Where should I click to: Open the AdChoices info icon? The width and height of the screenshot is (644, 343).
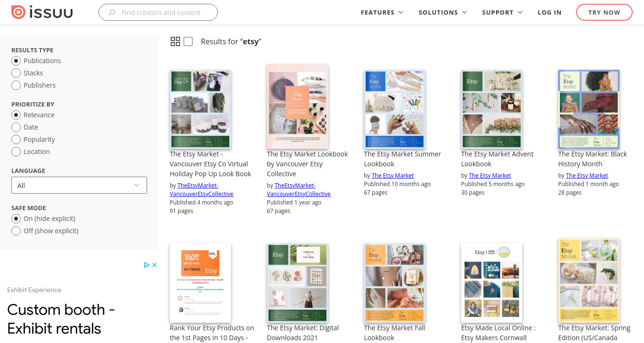point(147,265)
